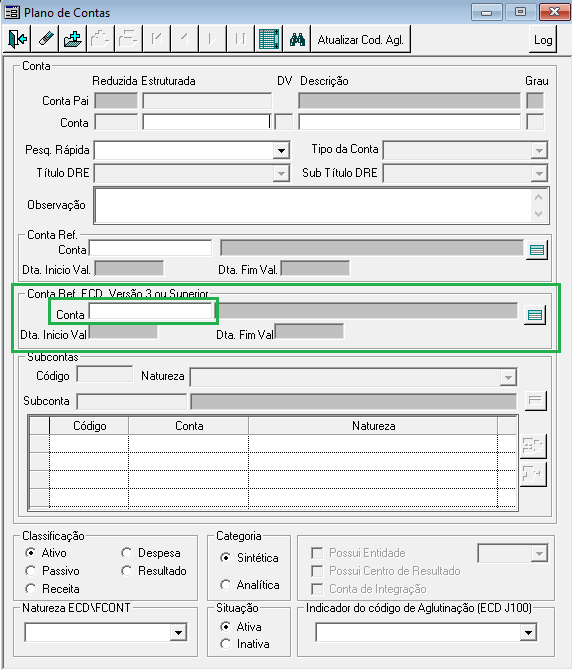The image size is (572, 670).
Task: Click the disabled delete record icon
Action: tap(128, 39)
